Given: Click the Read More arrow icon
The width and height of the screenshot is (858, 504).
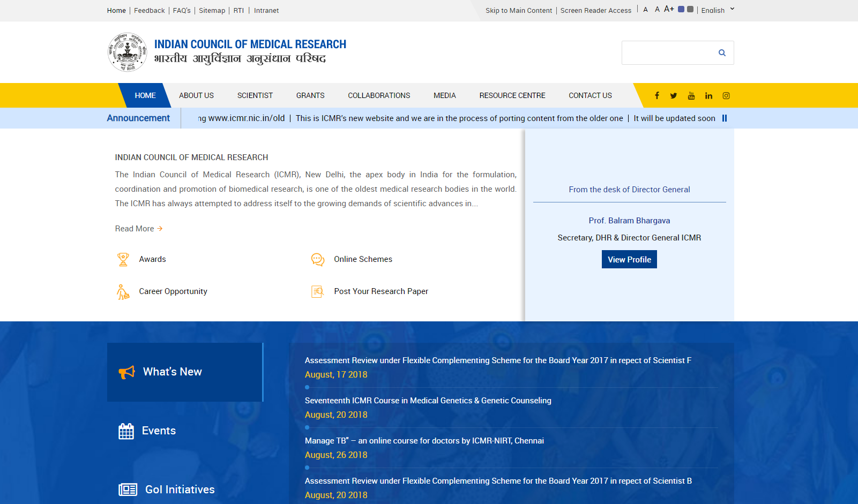Looking at the screenshot, I should tap(160, 229).
